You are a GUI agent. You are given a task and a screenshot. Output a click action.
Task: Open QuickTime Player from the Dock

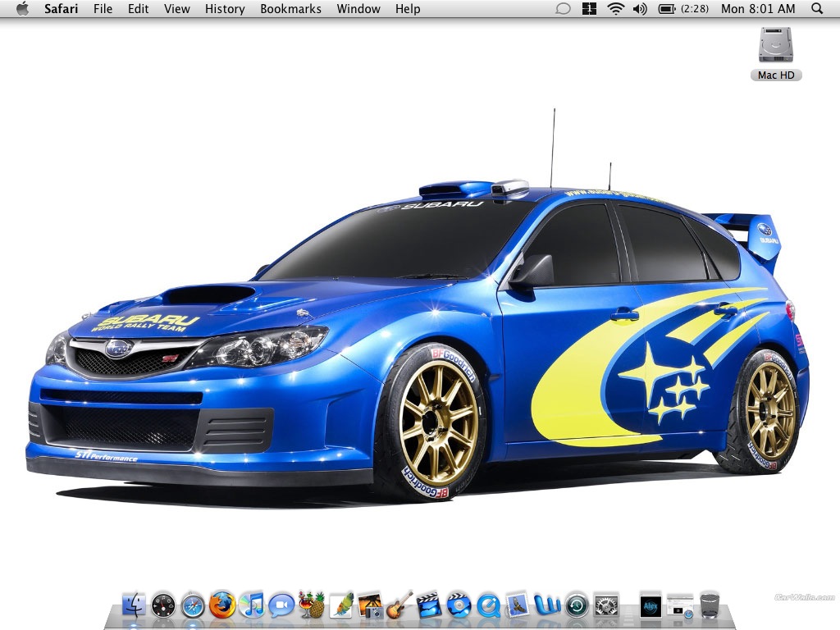(488, 606)
